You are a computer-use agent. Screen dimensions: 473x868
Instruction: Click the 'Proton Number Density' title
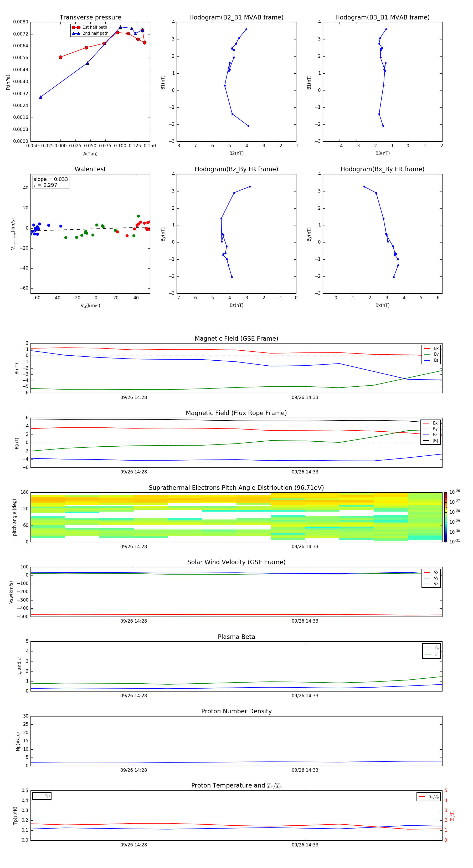pos(236,711)
